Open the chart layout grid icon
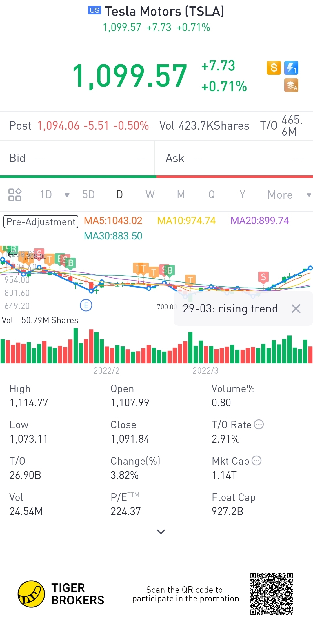The height and width of the screenshot is (644, 313). [x=15, y=195]
